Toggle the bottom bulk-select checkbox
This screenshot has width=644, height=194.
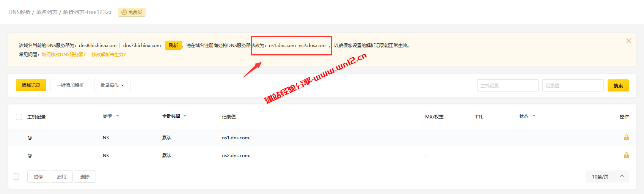(x=16, y=177)
